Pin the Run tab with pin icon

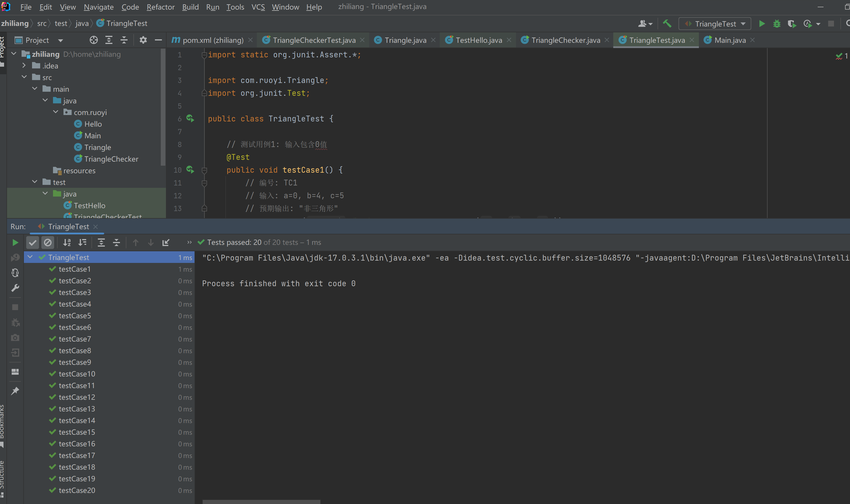click(15, 391)
